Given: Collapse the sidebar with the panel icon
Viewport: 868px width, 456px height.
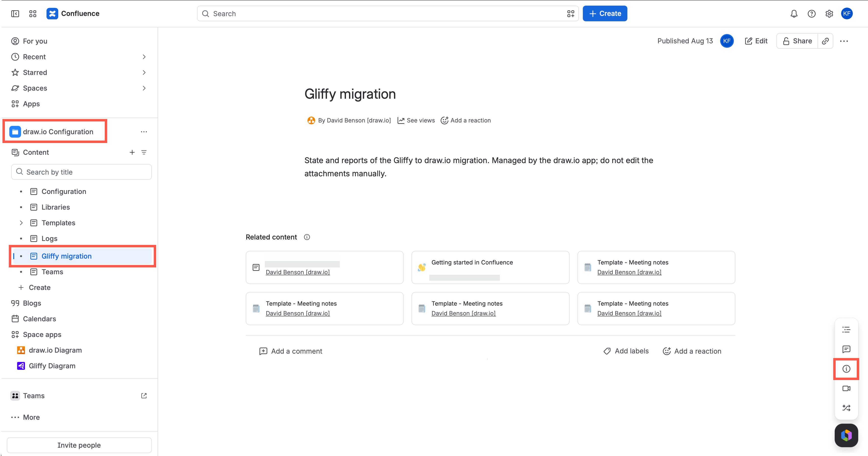Looking at the screenshot, I should pyautogui.click(x=15, y=13).
